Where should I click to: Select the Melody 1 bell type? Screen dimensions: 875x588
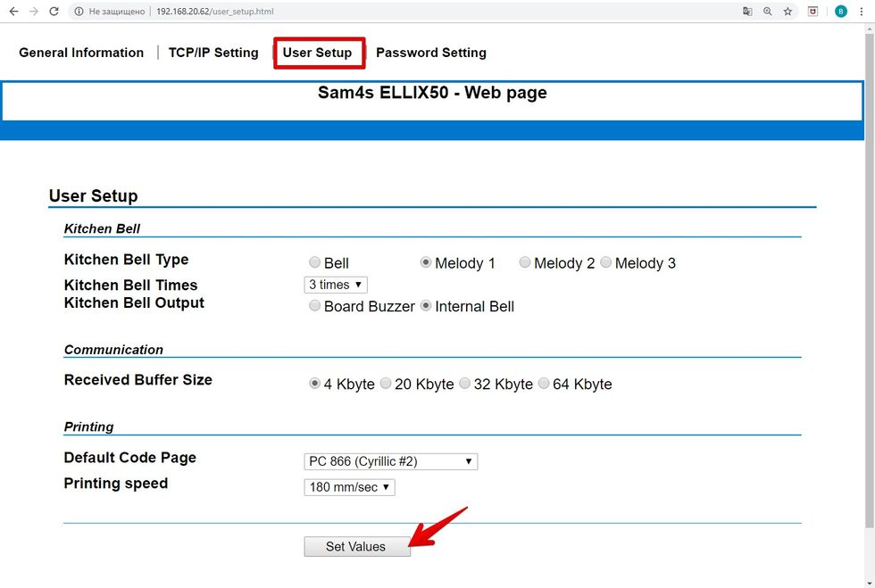[426, 262]
